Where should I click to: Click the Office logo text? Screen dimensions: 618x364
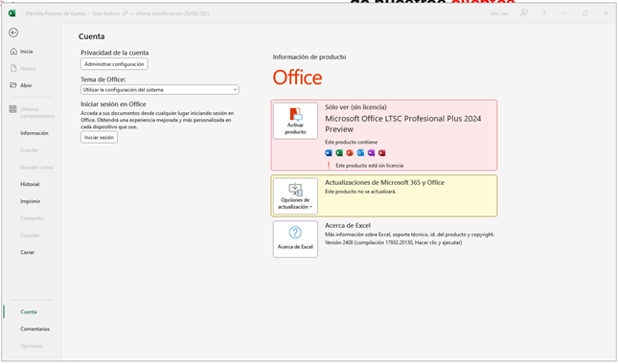point(298,78)
